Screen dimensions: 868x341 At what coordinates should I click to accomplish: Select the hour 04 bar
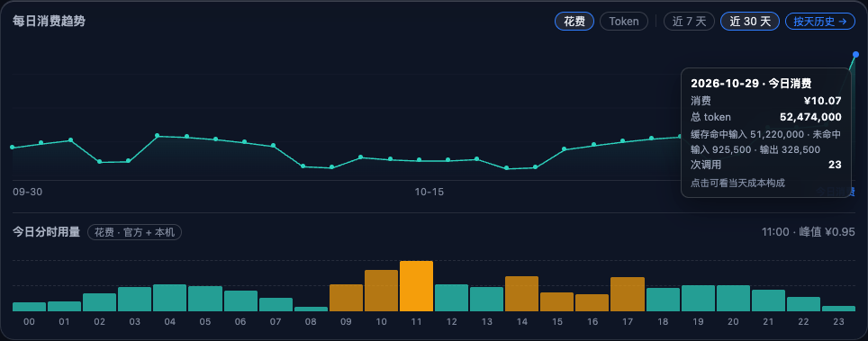(x=169, y=298)
